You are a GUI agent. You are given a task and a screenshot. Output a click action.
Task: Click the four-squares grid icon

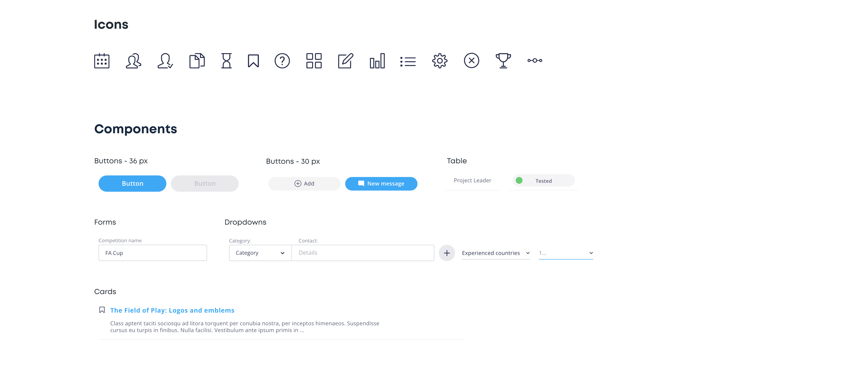314,61
